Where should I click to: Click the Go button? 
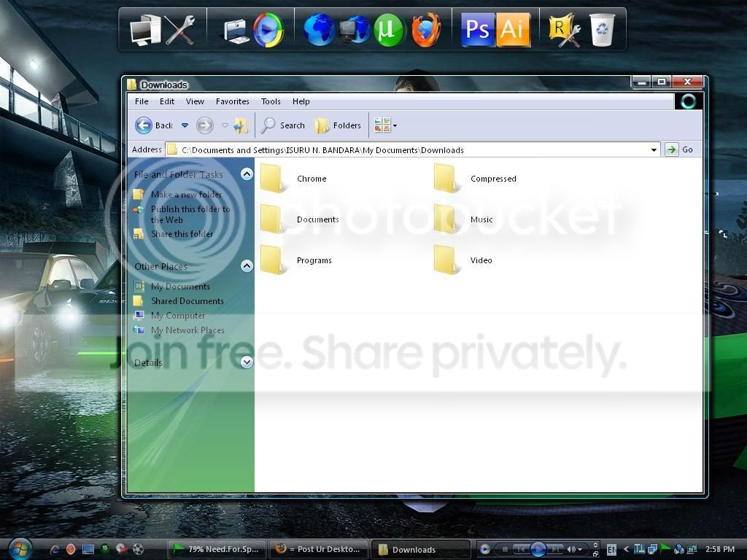(679, 149)
